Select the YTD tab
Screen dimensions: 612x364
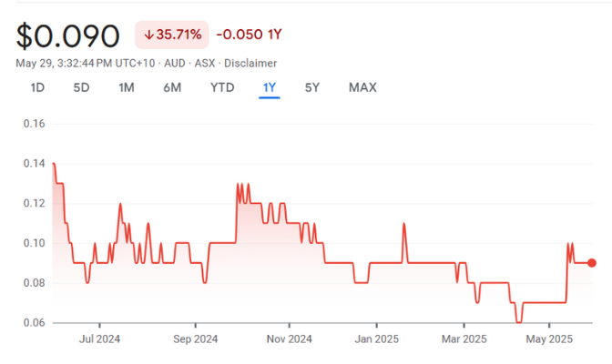(222, 87)
